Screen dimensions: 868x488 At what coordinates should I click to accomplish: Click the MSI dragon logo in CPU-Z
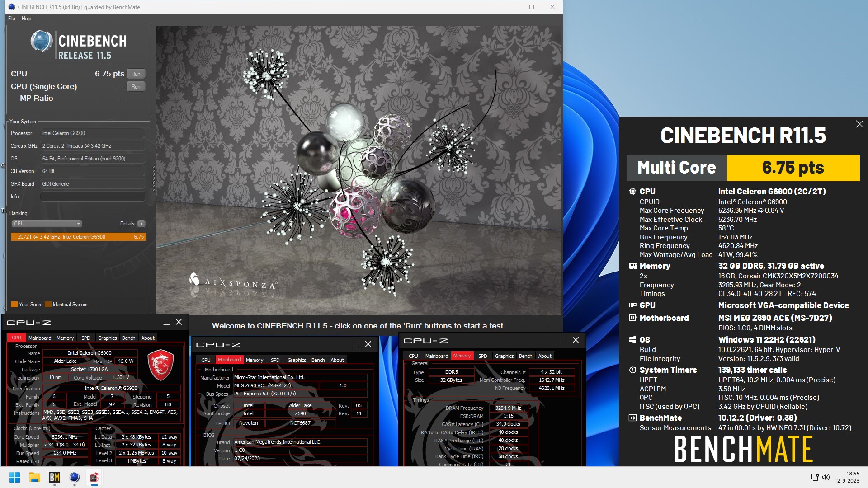click(160, 365)
